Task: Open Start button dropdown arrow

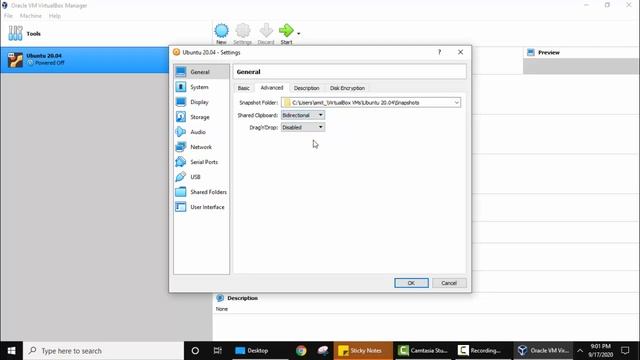Action: pyautogui.click(x=299, y=33)
